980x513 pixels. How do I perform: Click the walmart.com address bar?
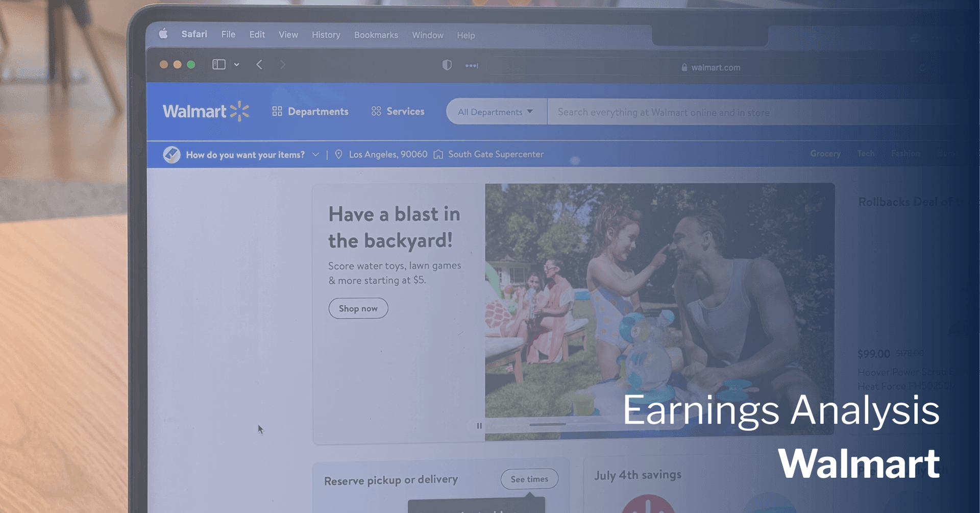click(709, 67)
